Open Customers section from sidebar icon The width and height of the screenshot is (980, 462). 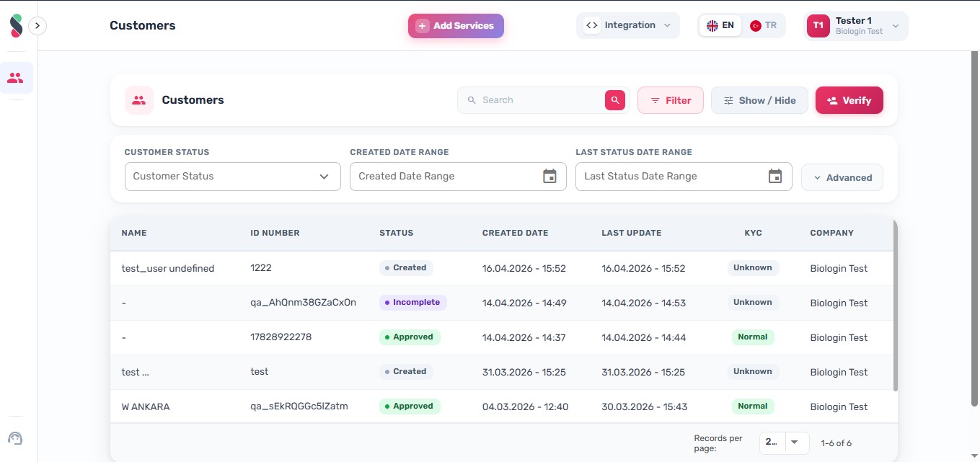coord(15,78)
